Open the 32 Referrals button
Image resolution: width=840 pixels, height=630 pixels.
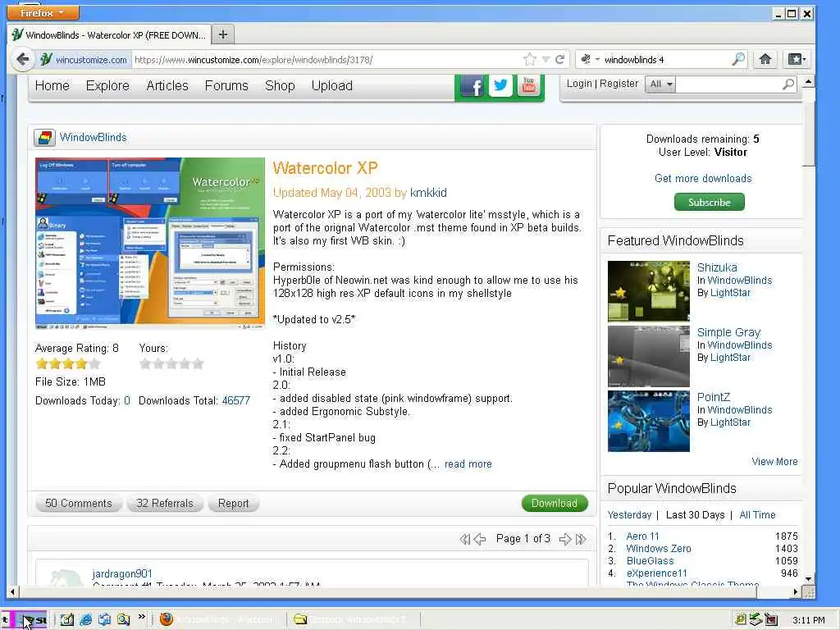164,504
